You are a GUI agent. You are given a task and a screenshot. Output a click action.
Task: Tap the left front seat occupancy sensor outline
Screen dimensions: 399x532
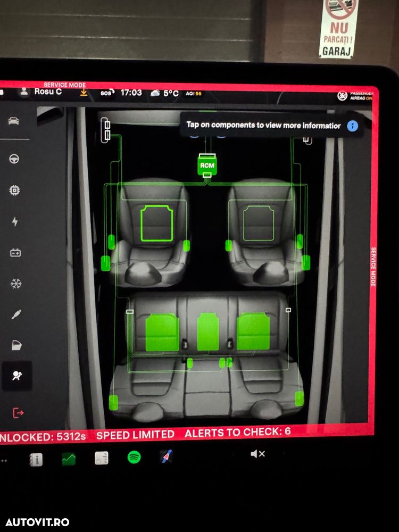156,223
